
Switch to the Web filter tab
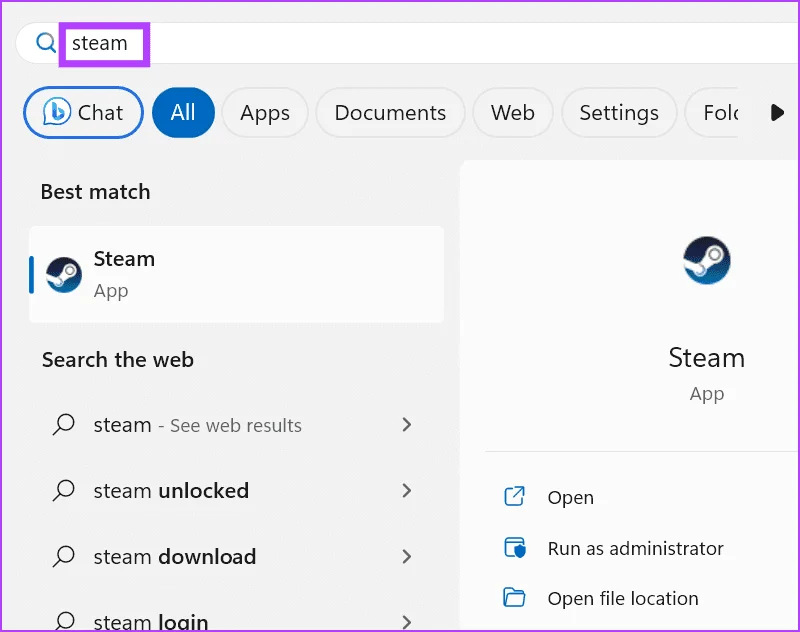[x=513, y=113]
